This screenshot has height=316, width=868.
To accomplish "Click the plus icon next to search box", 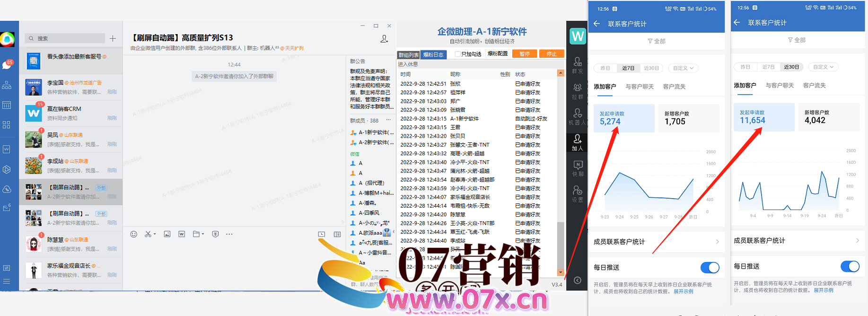I will pyautogui.click(x=113, y=38).
